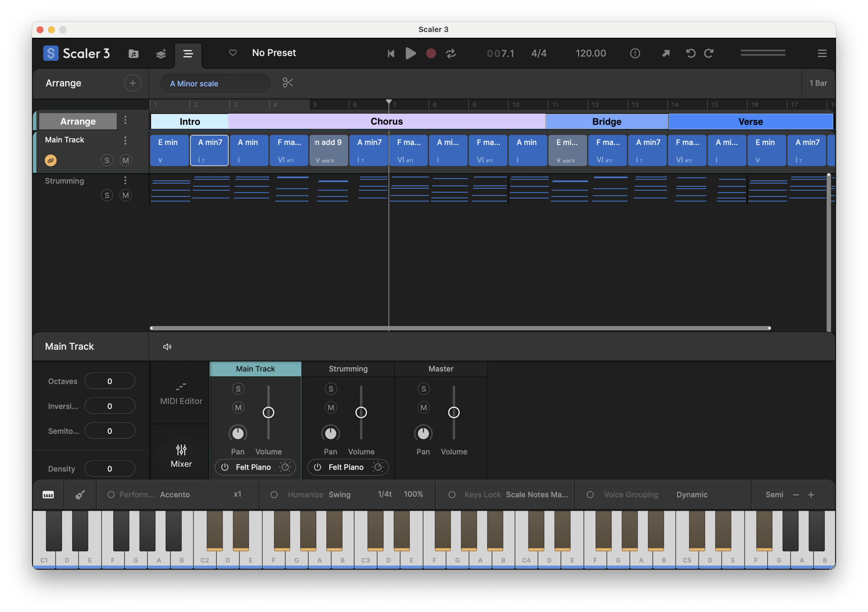Click the Strumming volume fader handle

click(x=361, y=412)
